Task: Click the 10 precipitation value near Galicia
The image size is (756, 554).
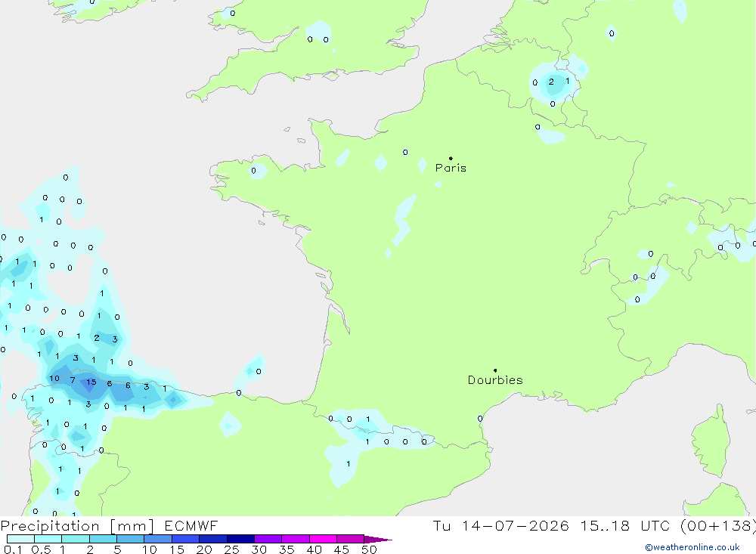Action: tap(54, 379)
